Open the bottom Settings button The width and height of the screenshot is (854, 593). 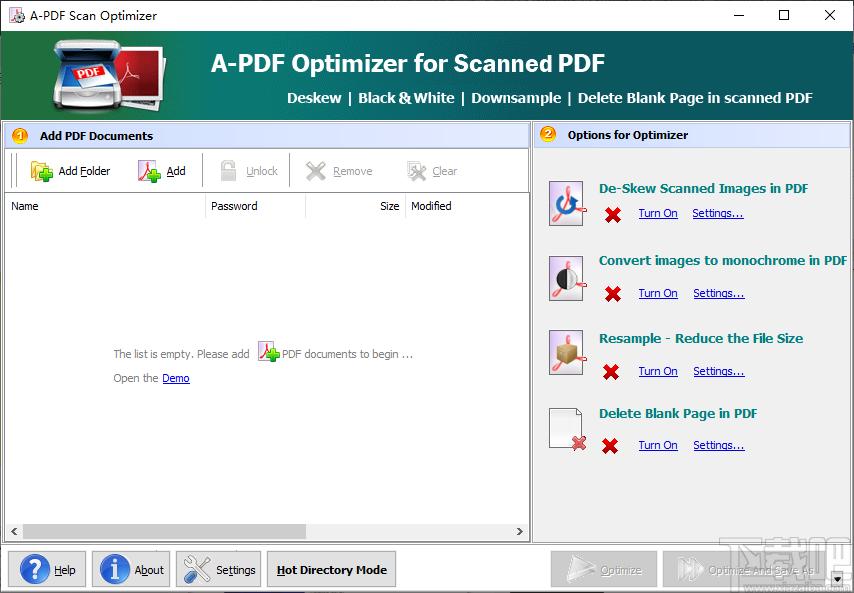[218, 570]
